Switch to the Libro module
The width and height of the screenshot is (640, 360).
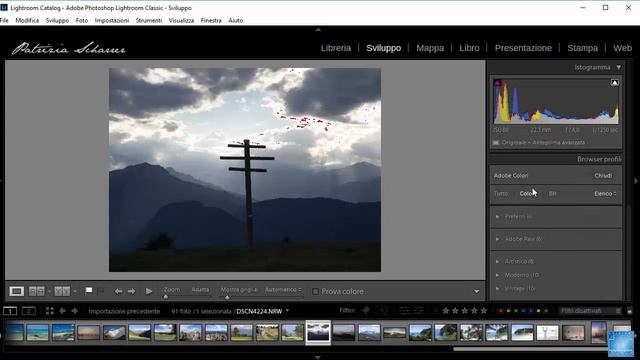[x=469, y=48]
